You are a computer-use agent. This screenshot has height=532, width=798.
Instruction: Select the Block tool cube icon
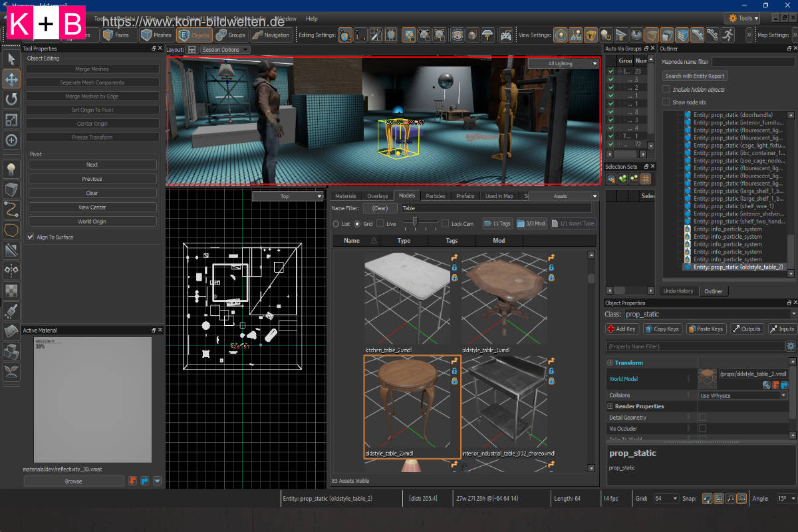[12, 190]
